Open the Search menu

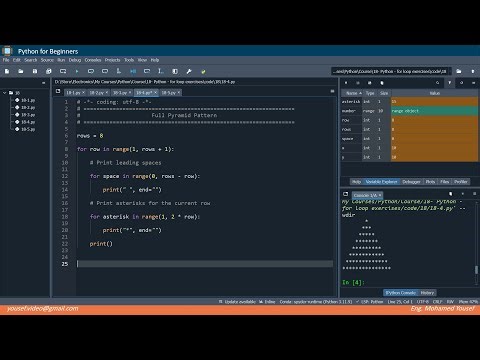[x=31, y=60]
